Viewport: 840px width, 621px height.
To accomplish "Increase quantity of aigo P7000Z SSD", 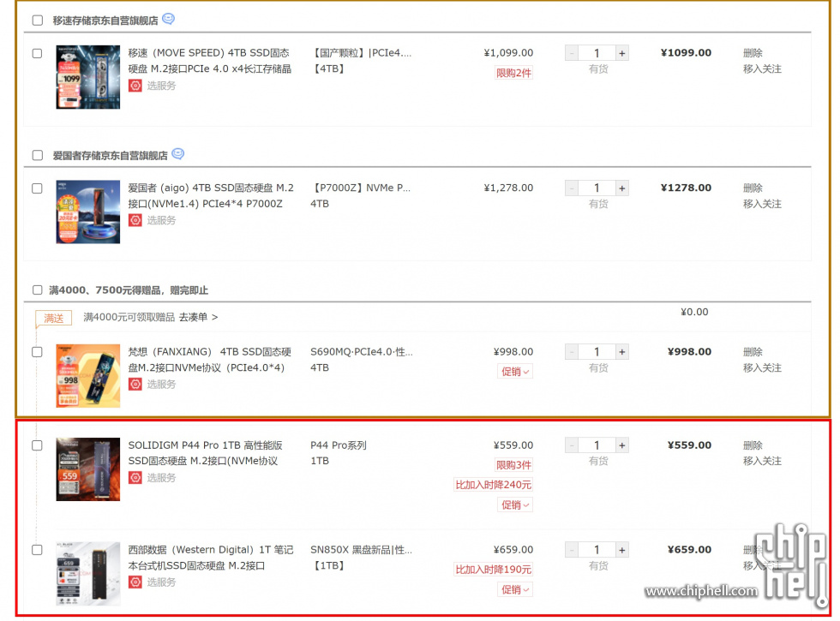I will pos(622,188).
